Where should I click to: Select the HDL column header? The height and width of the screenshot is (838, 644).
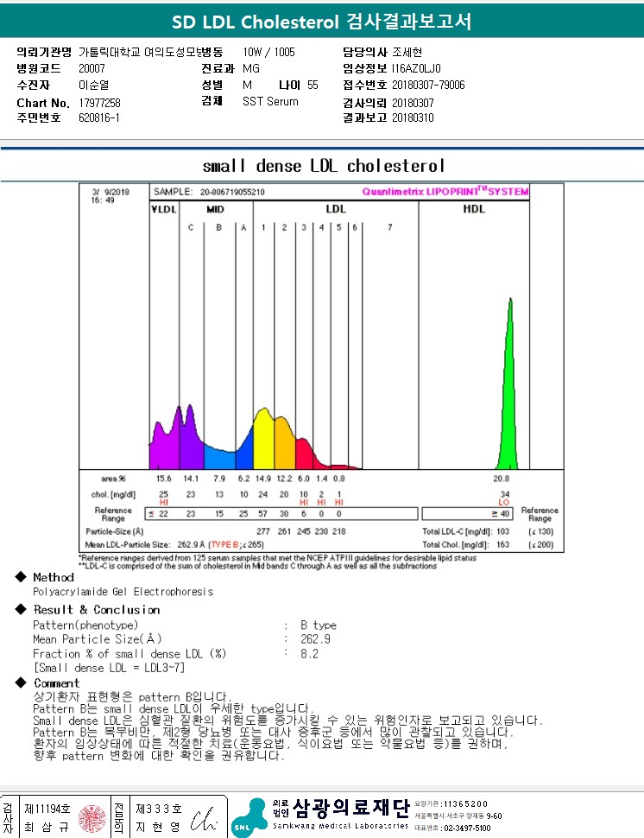[x=474, y=209]
